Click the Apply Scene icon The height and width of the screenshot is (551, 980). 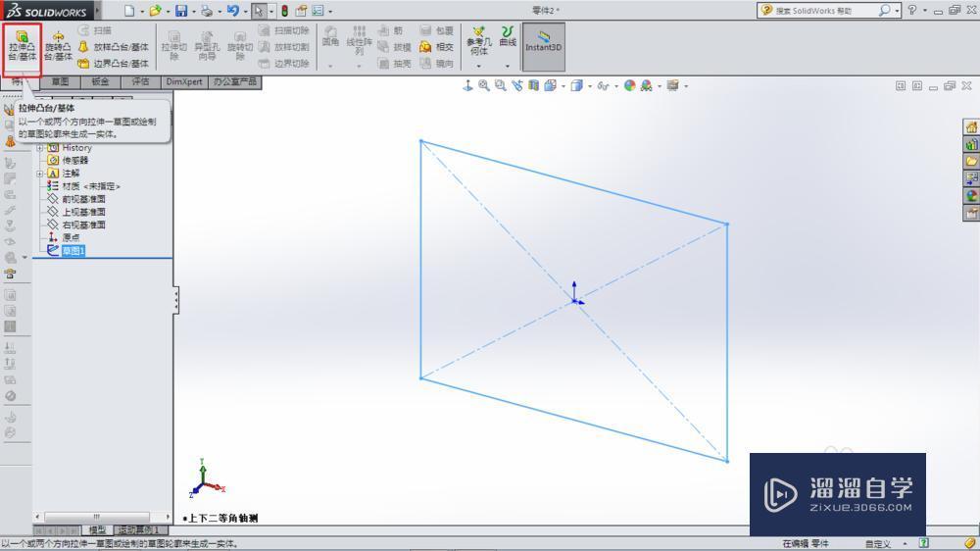(x=646, y=85)
